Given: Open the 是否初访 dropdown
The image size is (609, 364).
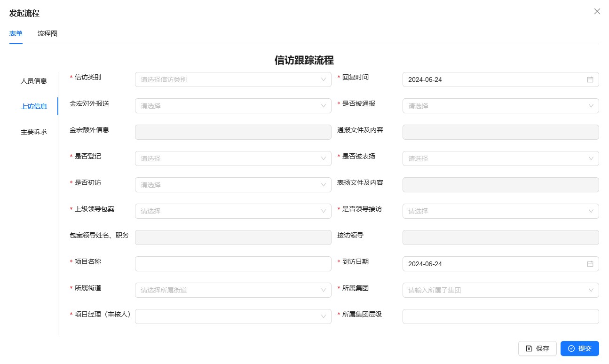Looking at the screenshot, I should click(233, 185).
